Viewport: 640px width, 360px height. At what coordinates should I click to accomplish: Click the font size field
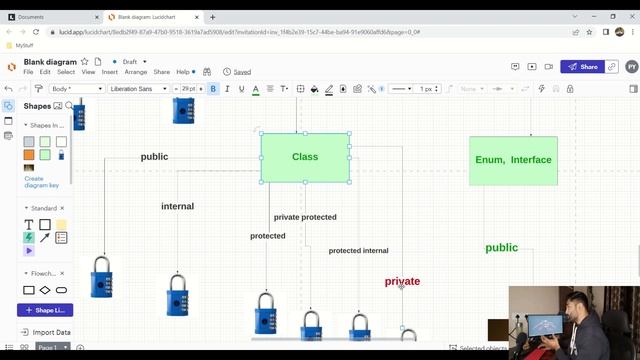pyautogui.click(x=189, y=89)
